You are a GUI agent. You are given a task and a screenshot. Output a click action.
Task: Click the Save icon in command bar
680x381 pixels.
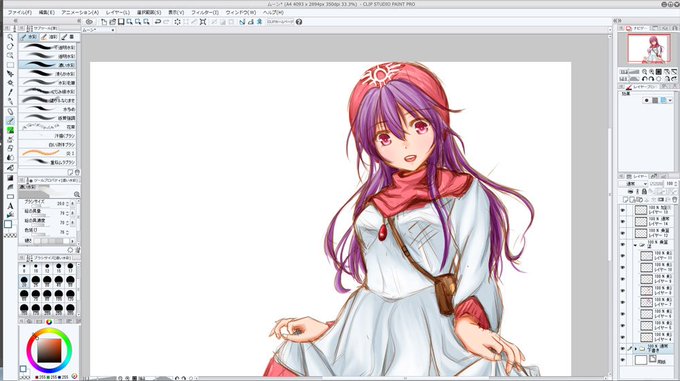[x=121, y=22]
